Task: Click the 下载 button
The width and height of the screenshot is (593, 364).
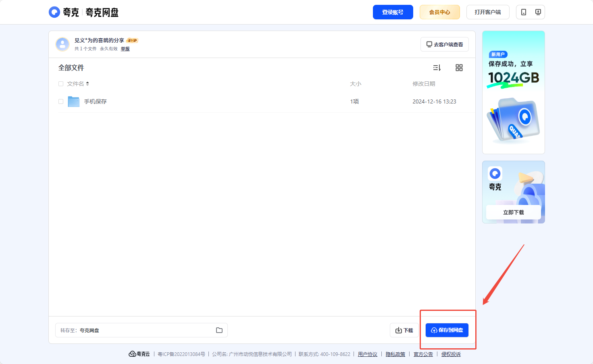Action: tap(404, 330)
